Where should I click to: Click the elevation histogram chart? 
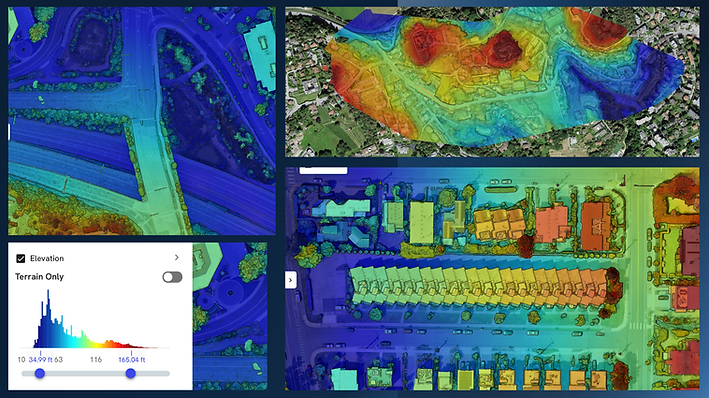click(x=95, y=319)
